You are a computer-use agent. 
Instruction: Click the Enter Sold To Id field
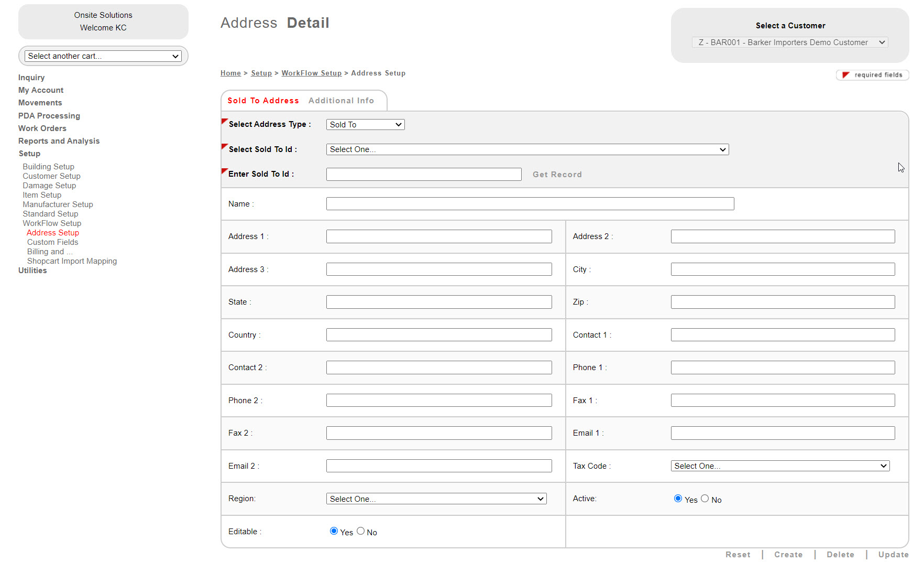pos(423,175)
